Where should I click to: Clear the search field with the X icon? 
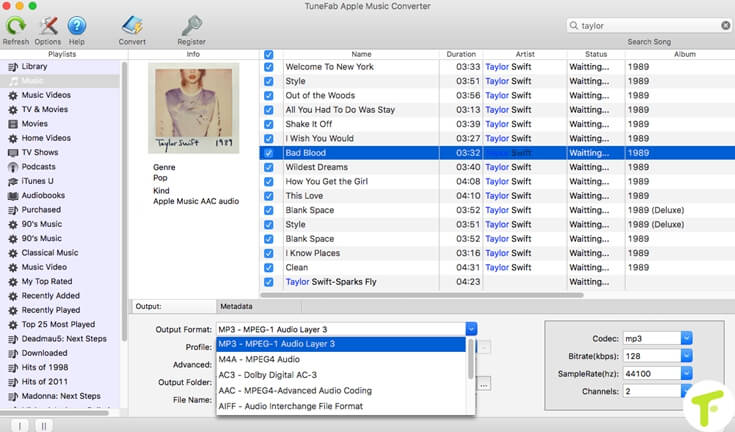pos(724,25)
